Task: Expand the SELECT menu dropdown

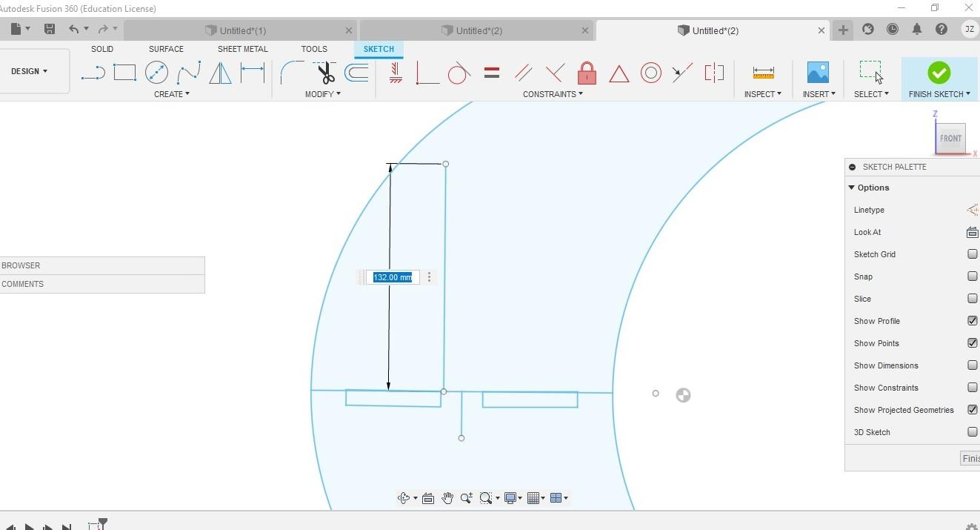Action: (x=871, y=94)
